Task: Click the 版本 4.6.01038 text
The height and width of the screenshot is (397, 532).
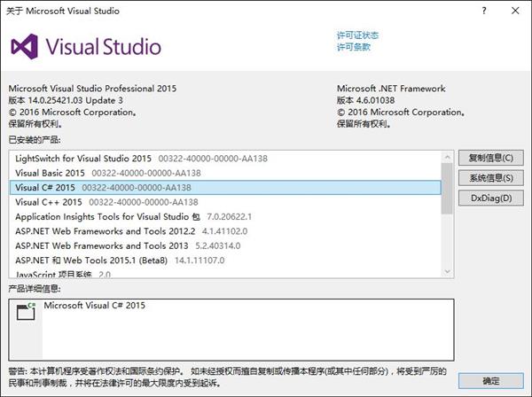Action: 365,100
